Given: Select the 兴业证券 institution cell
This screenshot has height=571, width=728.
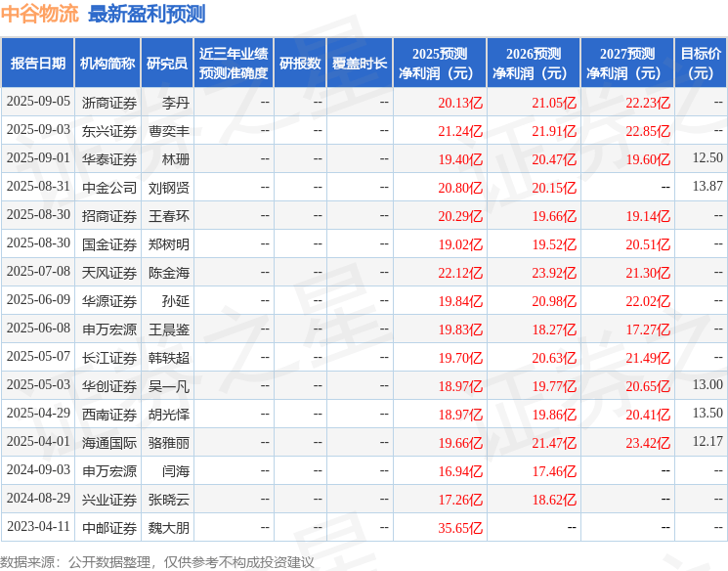Looking at the screenshot, I should click(x=109, y=500).
